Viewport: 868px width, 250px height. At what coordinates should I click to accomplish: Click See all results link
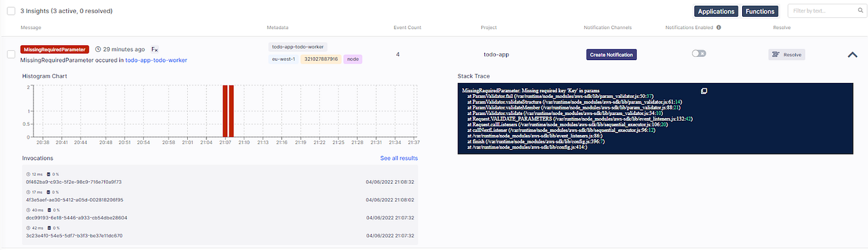[399, 158]
